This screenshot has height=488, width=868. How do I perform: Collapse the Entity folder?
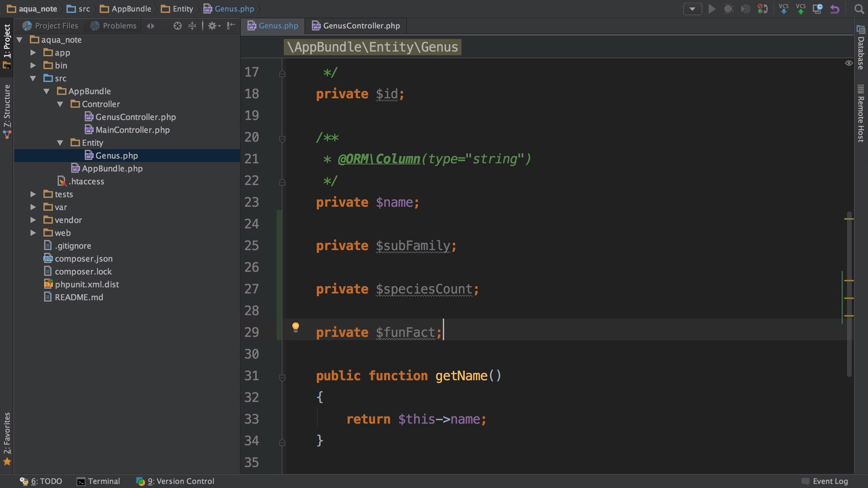click(60, 143)
